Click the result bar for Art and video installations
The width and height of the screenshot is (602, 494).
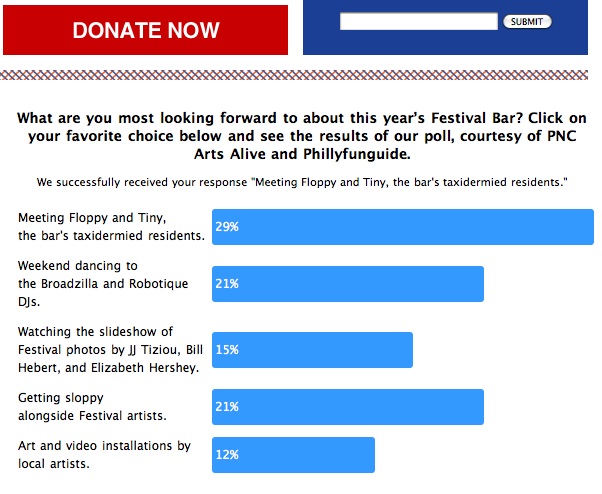[x=293, y=455]
